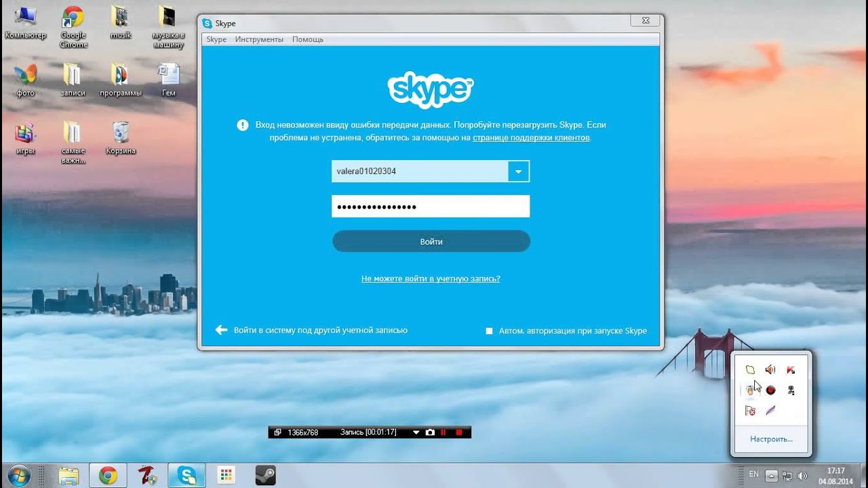Screen dimensions: 868x488
Task: Select the Корзина recycle bin icon
Action: [x=121, y=138]
